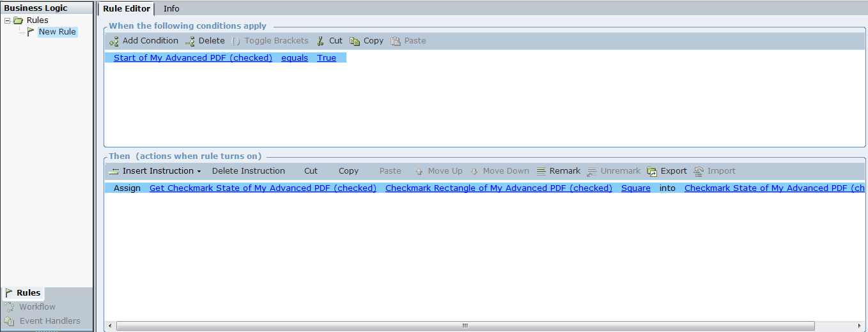Click the Square parameter link
Image resolution: width=868 pixels, height=332 pixels.
click(x=635, y=188)
